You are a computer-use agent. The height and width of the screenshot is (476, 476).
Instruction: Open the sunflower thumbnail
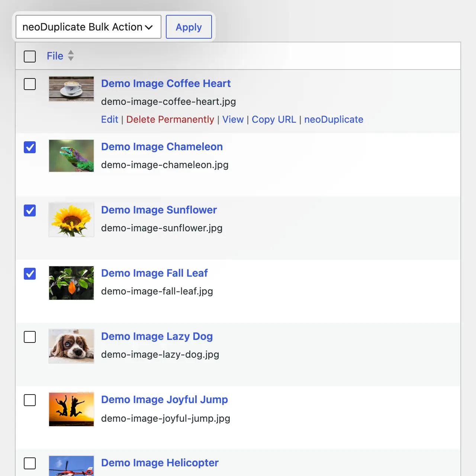pos(71,220)
